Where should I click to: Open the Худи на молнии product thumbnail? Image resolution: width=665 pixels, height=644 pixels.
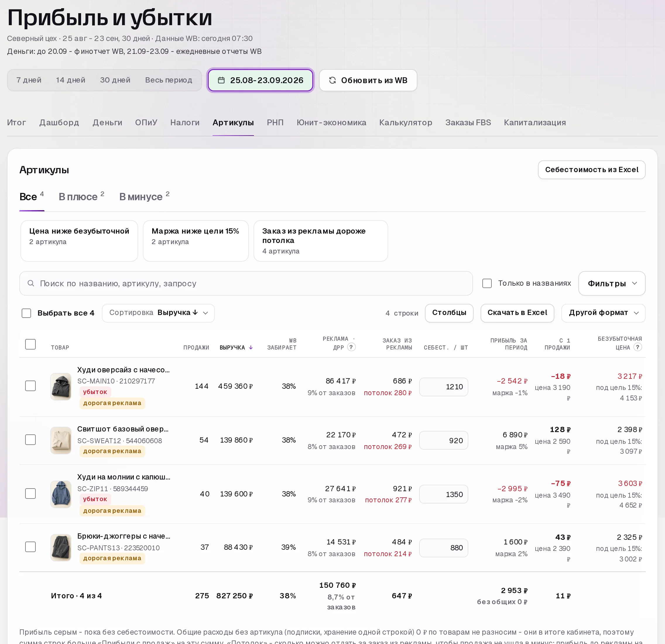[61, 494]
